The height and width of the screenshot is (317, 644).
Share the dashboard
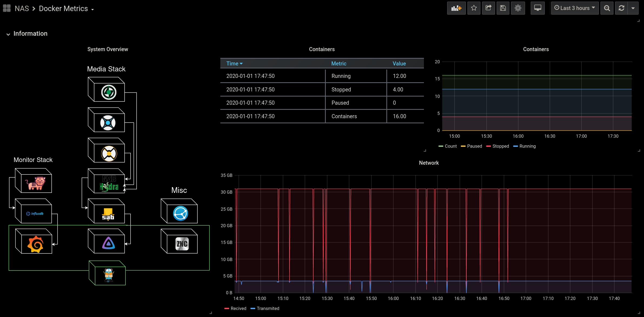tap(488, 8)
